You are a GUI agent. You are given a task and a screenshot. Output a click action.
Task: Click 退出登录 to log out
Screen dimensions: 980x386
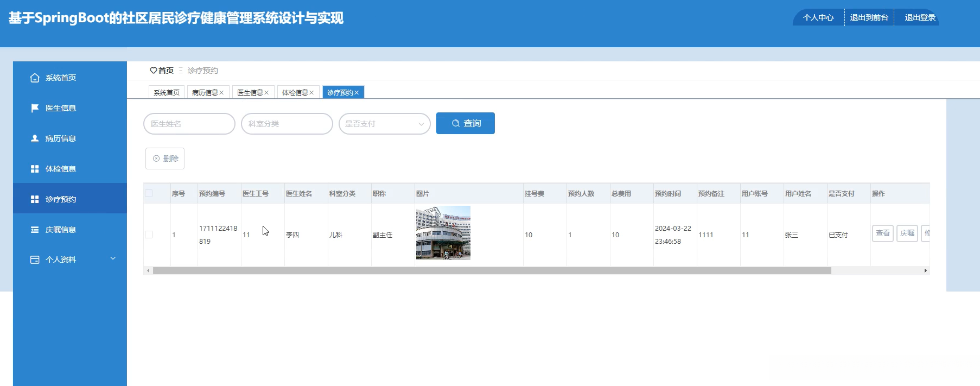tap(920, 17)
